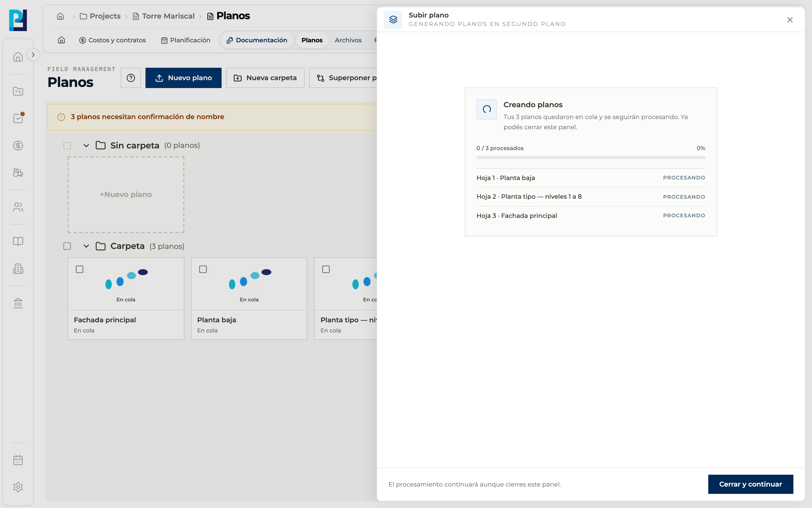The width and height of the screenshot is (812, 508).
Task: Open the projects folder icon in sidebar
Action: pyautogui.click(x=18, y=91)
